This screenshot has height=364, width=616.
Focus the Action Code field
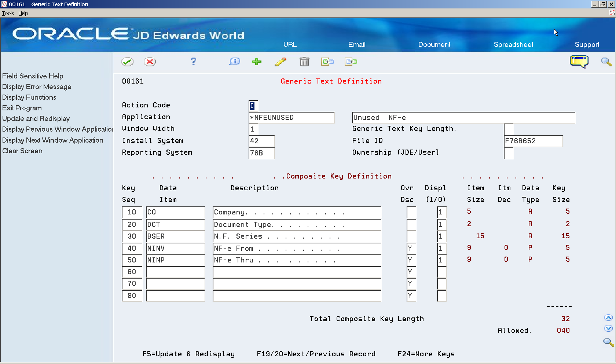[x=253, y=106]
